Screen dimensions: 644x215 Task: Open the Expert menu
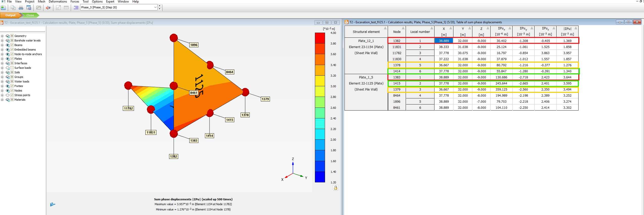point(110,2)
